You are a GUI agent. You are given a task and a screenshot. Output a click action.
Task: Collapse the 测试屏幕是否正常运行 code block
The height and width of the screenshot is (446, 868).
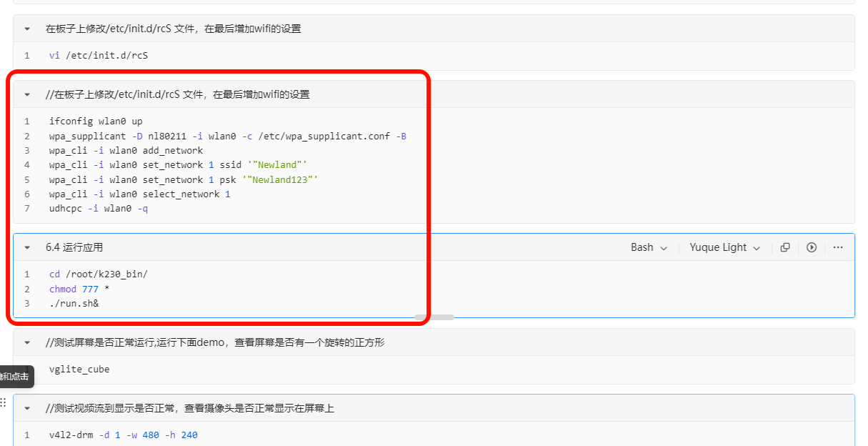(28, 343)
